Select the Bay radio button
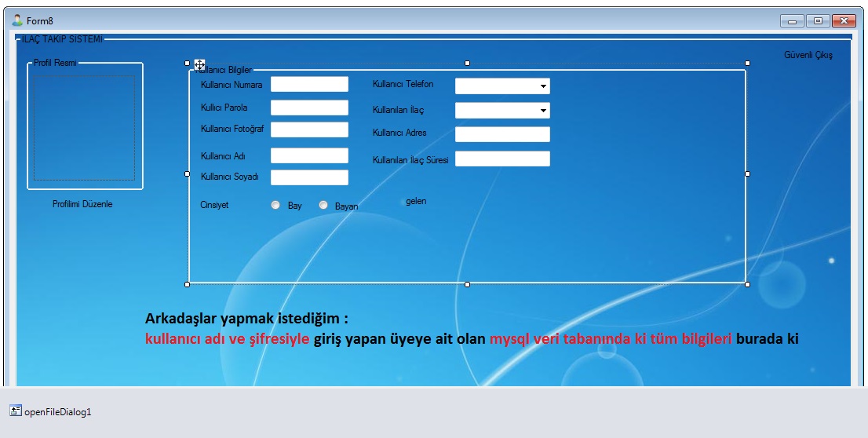Image resolution: width=868 pixels, height=438 pixels. [x=275, y=205]
